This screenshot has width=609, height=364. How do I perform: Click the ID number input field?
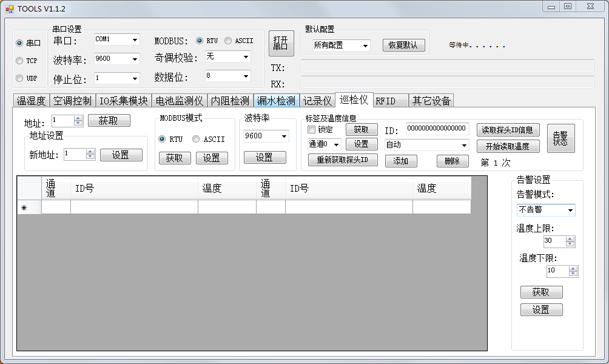(x=437, y=129)
